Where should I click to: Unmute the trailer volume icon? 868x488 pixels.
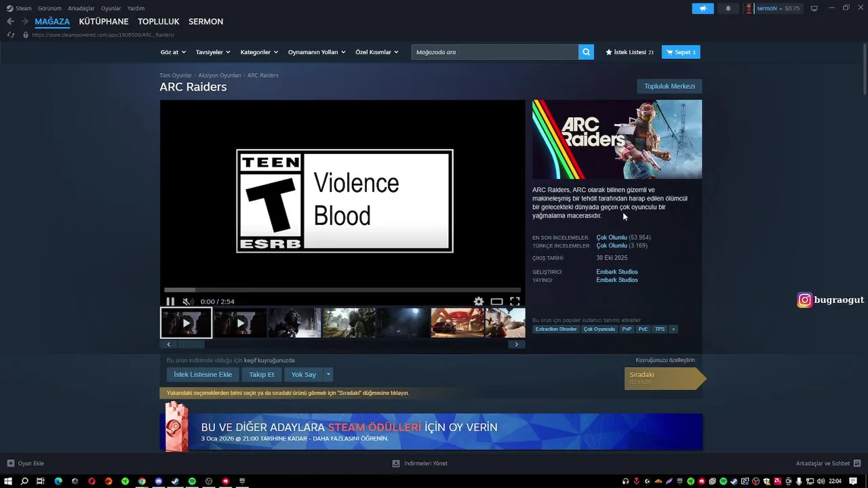tap(187, 302)
